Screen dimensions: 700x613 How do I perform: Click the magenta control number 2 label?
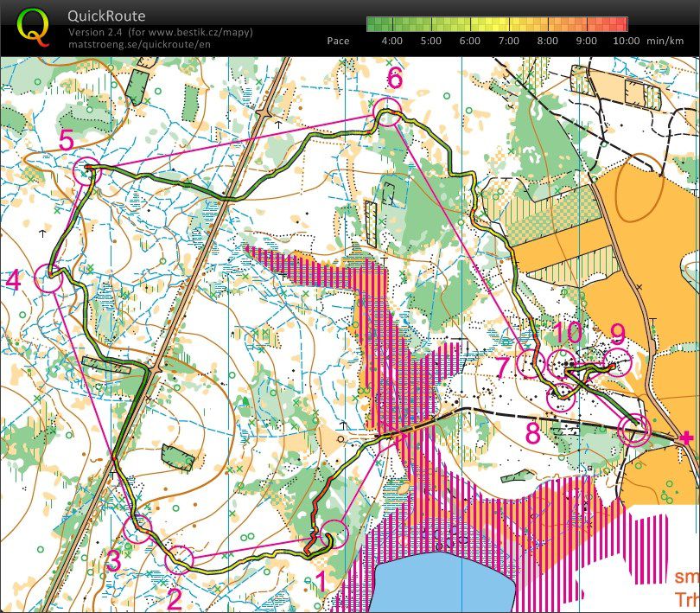tap(175, 598)
